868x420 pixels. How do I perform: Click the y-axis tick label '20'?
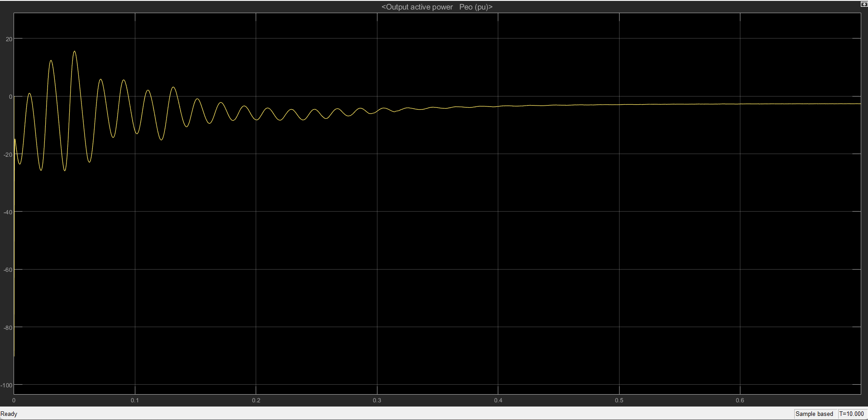click(x=9, y=39)
